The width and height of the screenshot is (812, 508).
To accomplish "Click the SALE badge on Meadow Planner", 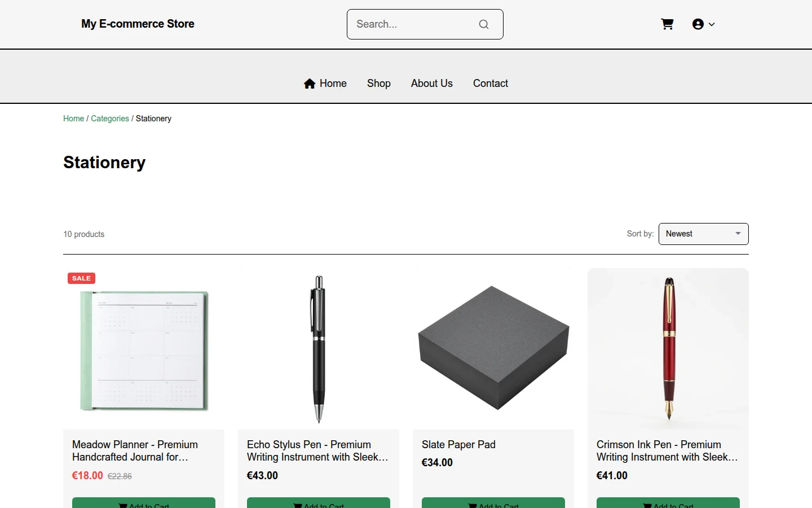I will [82, 278].
